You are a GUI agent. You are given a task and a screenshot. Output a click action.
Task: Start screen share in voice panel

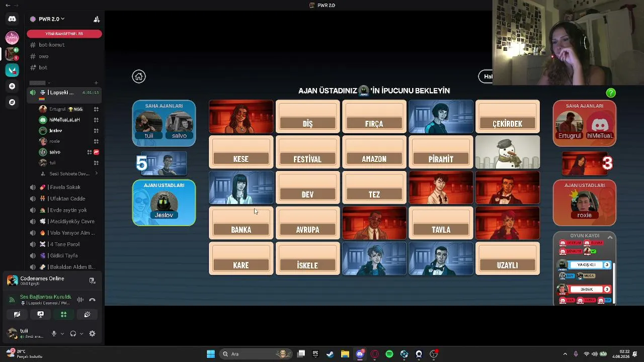(x=41, y=314)
